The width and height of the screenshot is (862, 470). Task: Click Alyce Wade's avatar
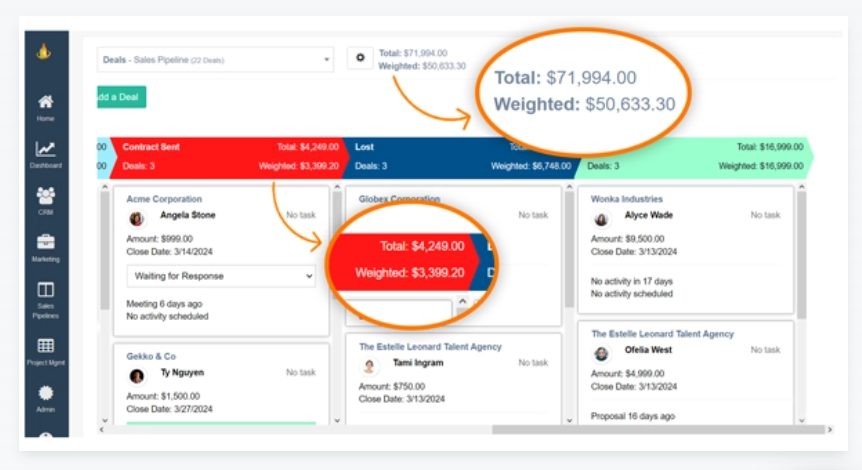[x=601, y=219]
